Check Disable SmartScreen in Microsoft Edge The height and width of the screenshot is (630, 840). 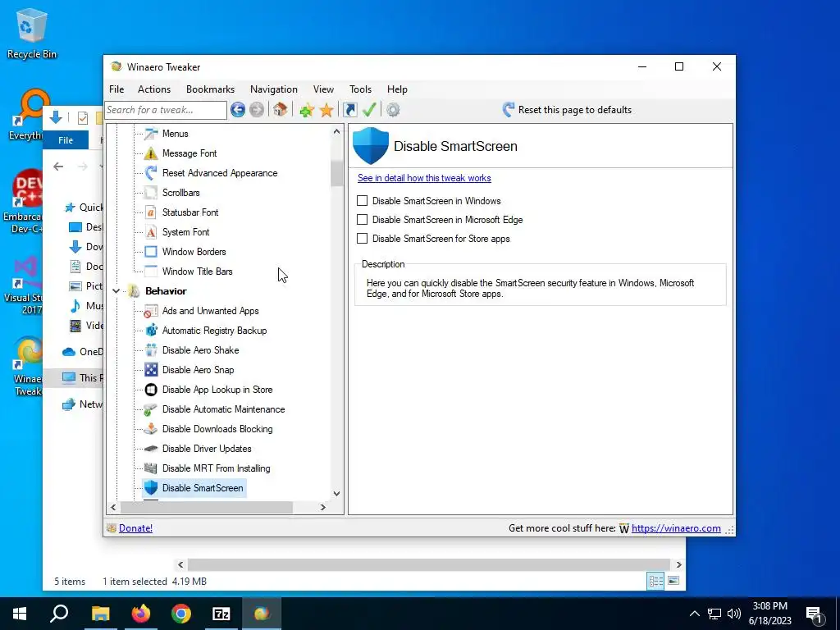362,220
